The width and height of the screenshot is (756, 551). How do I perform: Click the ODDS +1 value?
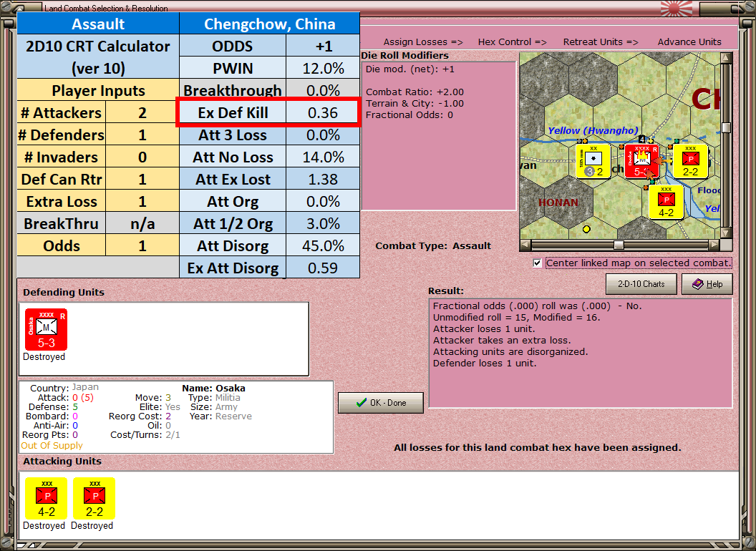pyautogui.click(x=323, y=46)
